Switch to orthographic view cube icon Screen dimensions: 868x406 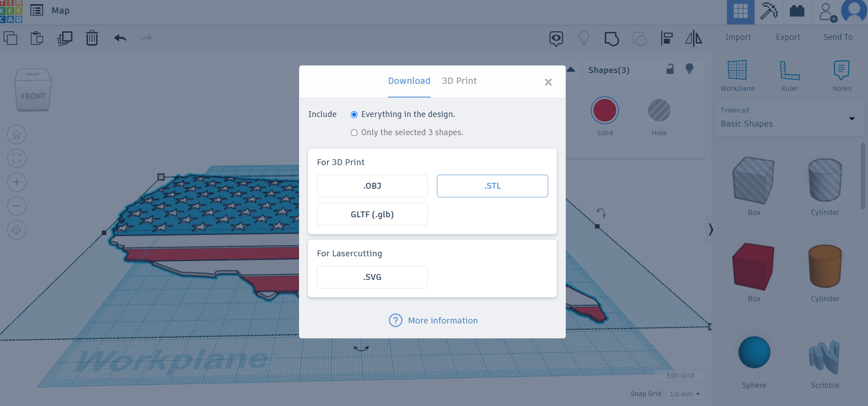(x=17, y=230)
